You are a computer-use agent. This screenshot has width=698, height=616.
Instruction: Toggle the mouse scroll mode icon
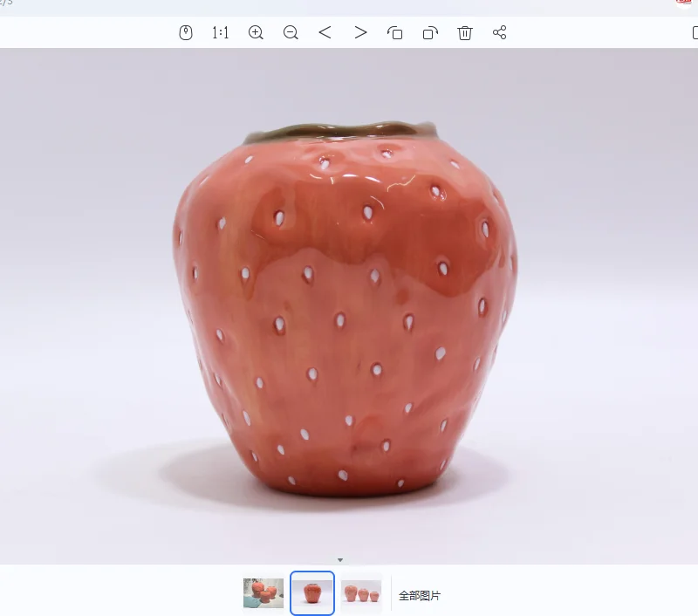[x=186, y=32]
